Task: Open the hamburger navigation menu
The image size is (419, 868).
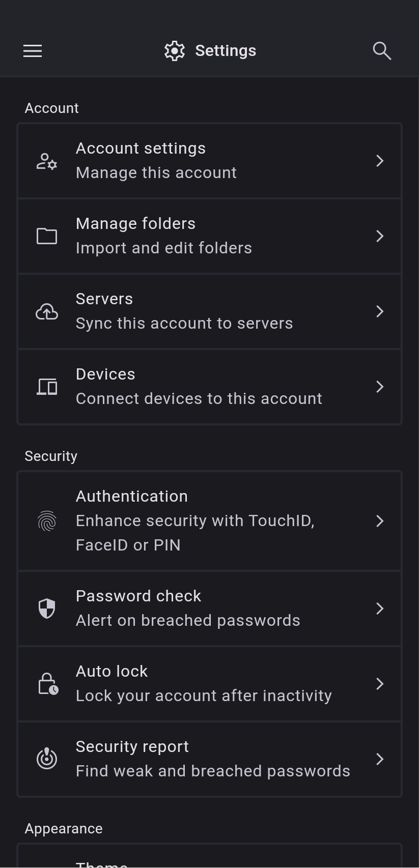Action: coord(33,51)
